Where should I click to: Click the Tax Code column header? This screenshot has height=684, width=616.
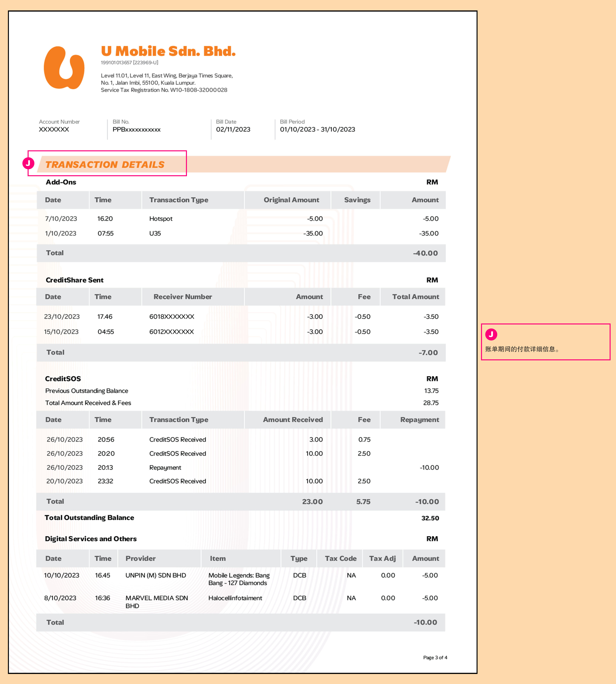click(x=340, y=559)
